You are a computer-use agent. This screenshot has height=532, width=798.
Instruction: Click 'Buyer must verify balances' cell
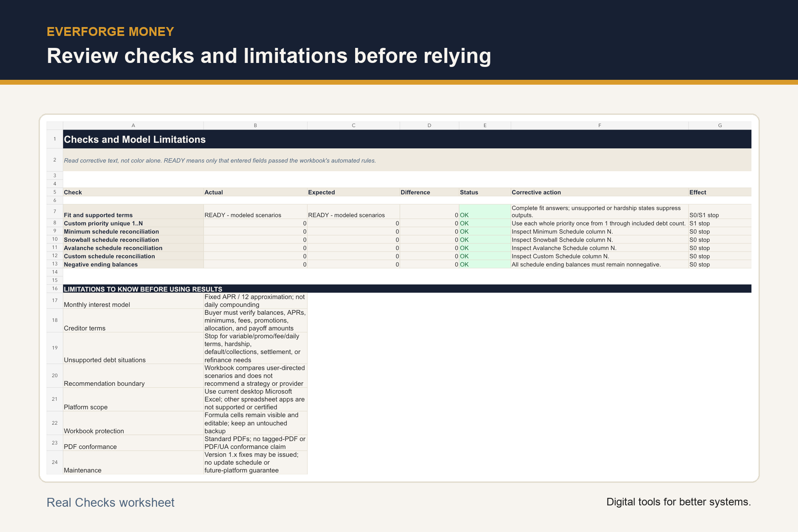[x=255, y=321]
